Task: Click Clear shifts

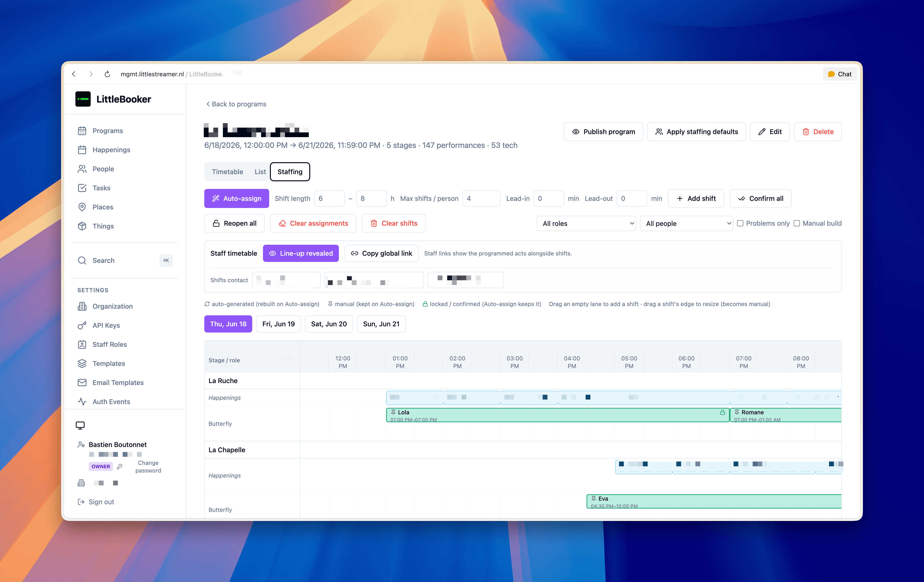Action: pos(394,223)
